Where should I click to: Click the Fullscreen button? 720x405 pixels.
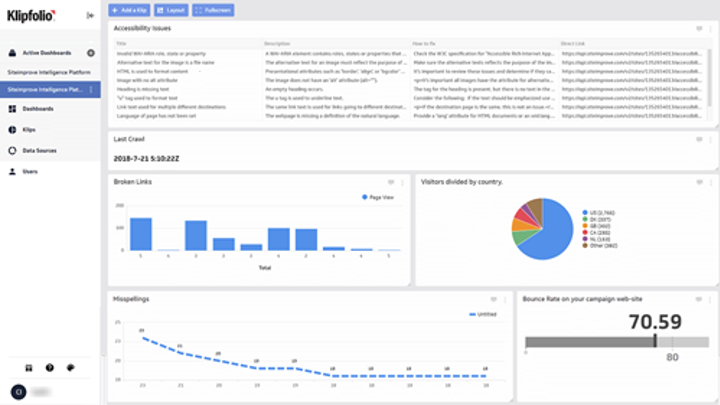coord(211,10)
